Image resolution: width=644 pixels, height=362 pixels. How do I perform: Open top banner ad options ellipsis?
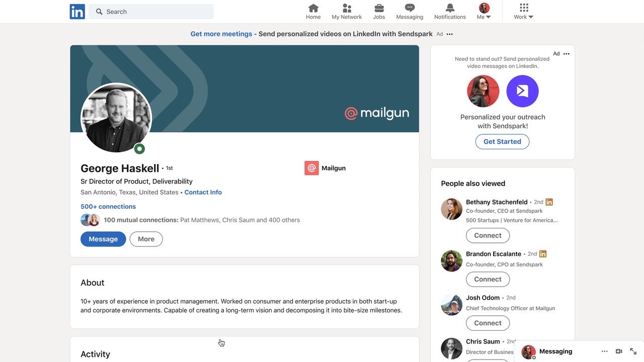coord(450,34)
